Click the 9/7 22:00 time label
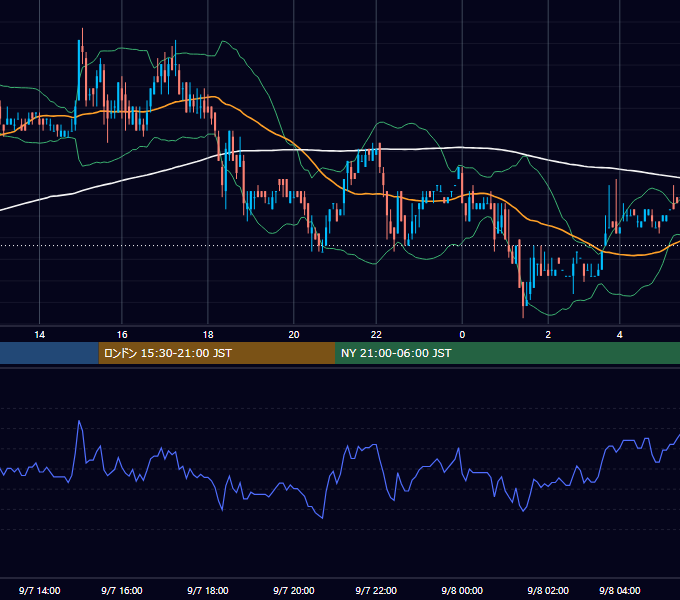This screenshot has width=680, height=600. point(376,590)
